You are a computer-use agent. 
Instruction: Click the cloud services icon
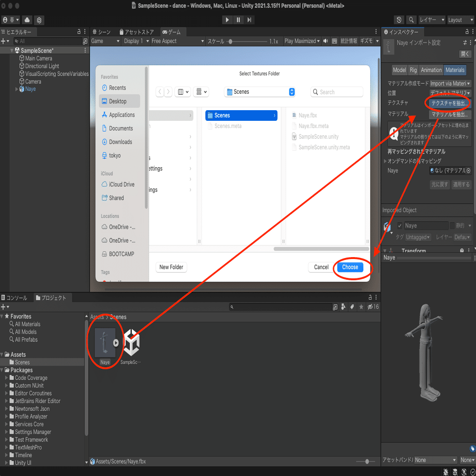pos(27,20)
